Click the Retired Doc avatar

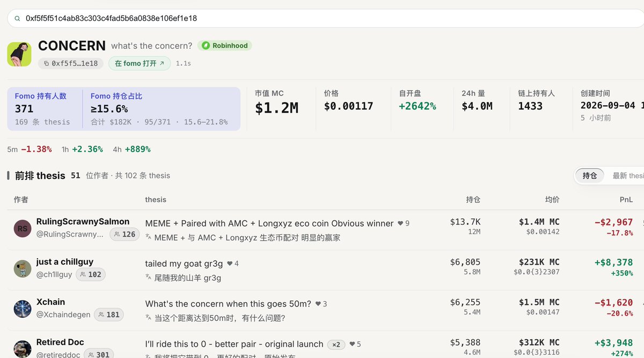pyautogui.click(x=23, y=349)
